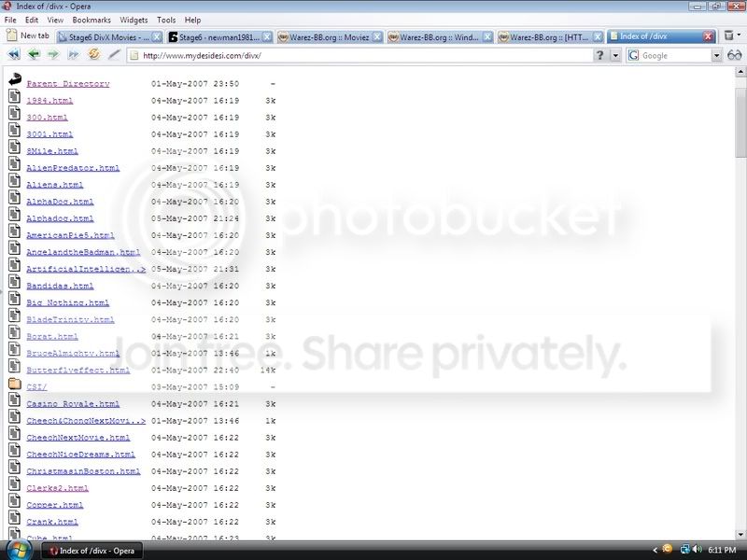Click the Parent Directory back arrow icon
The height and width of the screenshot is (560, 747).
pyautogui.click(x=15, y=79)
